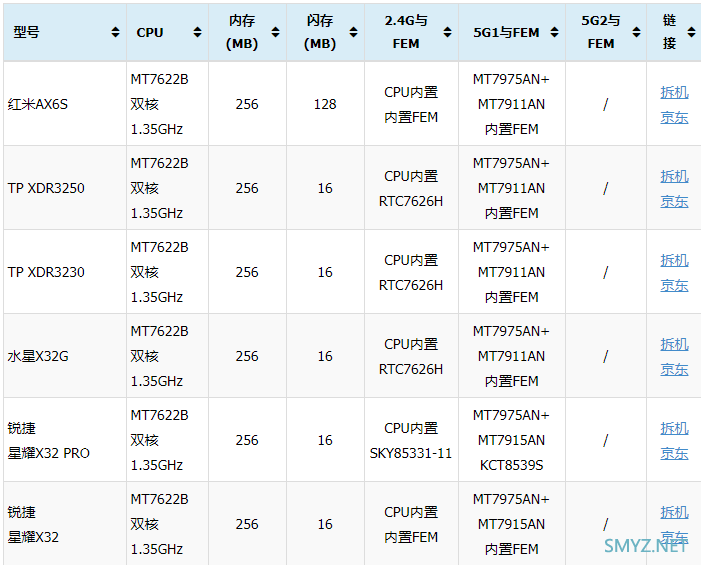This screenshot has width=701, height=565.
Task: Open 拆机 link for 红米AX6S
Action: (674, 92)
